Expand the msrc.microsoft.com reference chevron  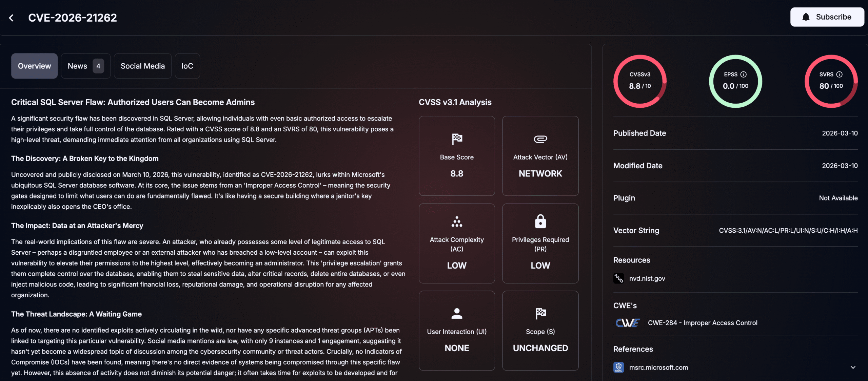853,367
